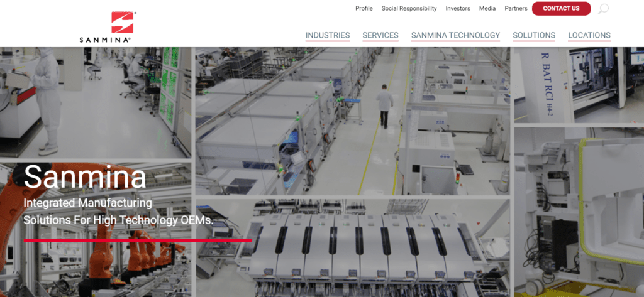Image resolution: width=644 pixels, height=297 pixels.
Task: Choose the Locations menu item
Action: click(589, 36)
